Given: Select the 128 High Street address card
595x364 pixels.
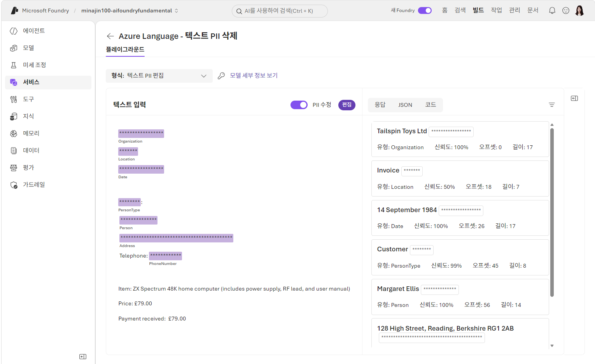Looking at the screenshot, I should 460,333.
